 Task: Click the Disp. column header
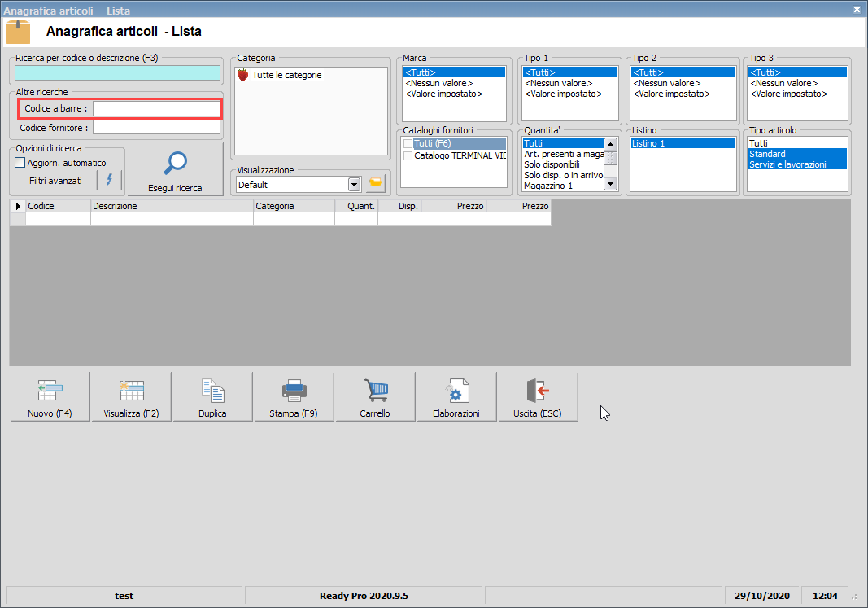pyautogui.click(x=399, y=206)
